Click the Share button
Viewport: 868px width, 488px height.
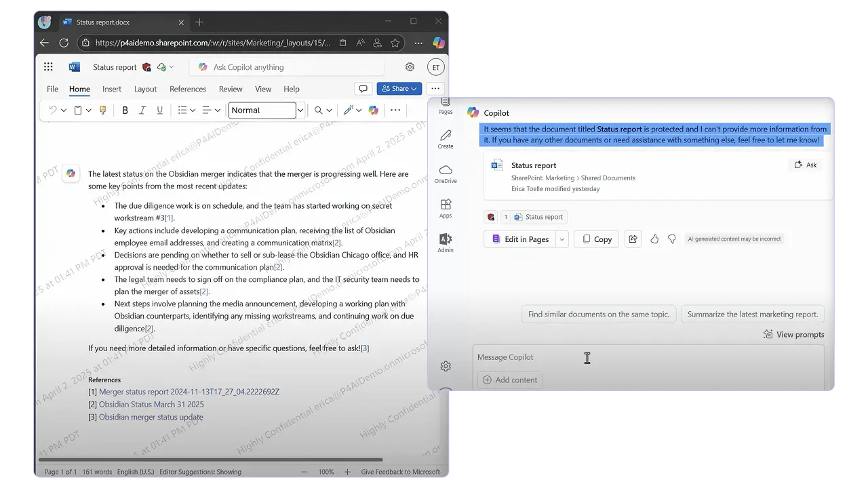pyautogui.click(x=399, y=89)
